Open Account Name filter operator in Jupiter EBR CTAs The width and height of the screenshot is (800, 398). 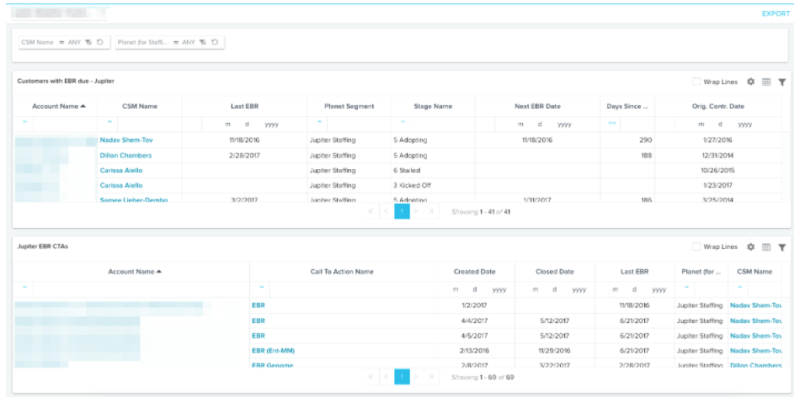click(x=24, y=287)
